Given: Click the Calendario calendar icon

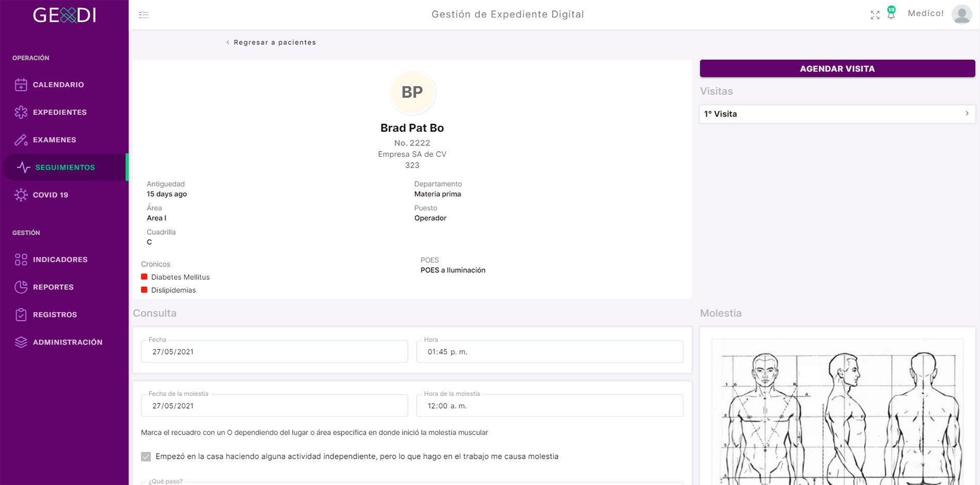Looking at the screenshot, I should pos(21,85).
